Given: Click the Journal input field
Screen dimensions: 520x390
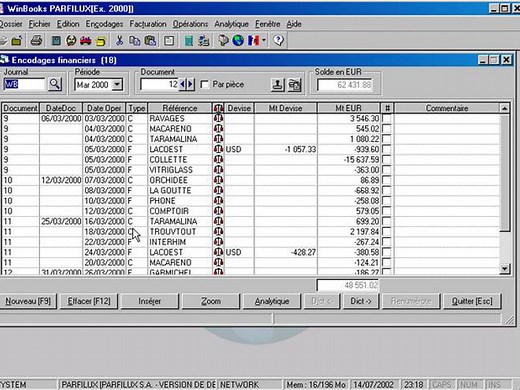Looking at the screenshot, I should [x=24, y=84].
